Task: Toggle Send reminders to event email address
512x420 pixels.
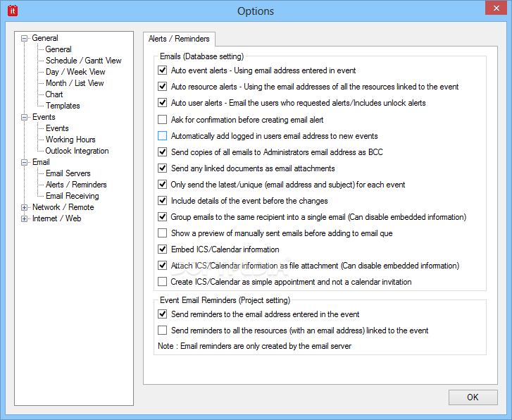Action: tap(162, 314)
